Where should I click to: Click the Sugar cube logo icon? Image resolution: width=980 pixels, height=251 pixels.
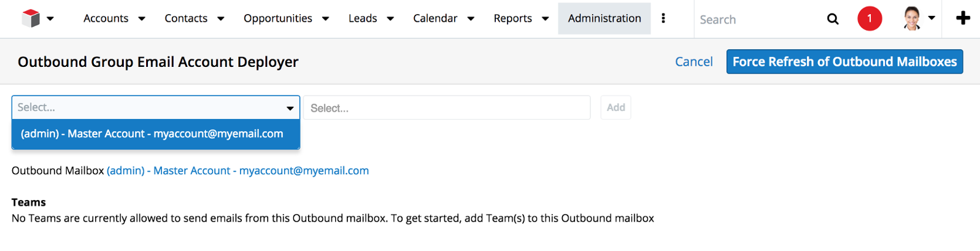31,18
